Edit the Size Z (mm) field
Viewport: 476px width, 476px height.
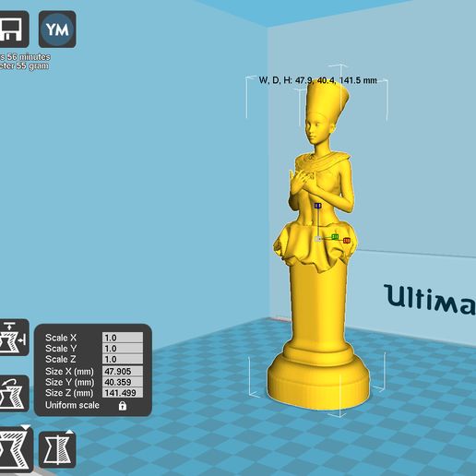tap(123, 393)
